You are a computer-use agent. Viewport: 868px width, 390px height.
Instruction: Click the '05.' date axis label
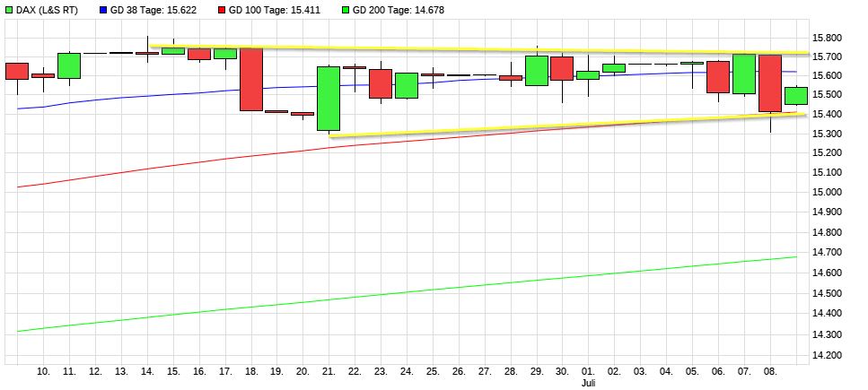[692, 372]
